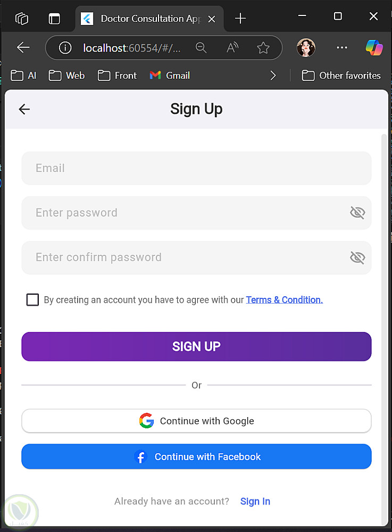Open the Copilot icon in toolbar
Screen dimensions: 392x532
(x=374, y=48)
